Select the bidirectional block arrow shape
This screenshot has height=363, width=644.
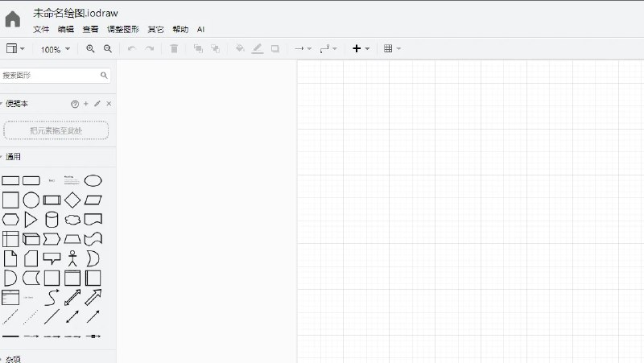click(72, 298)
